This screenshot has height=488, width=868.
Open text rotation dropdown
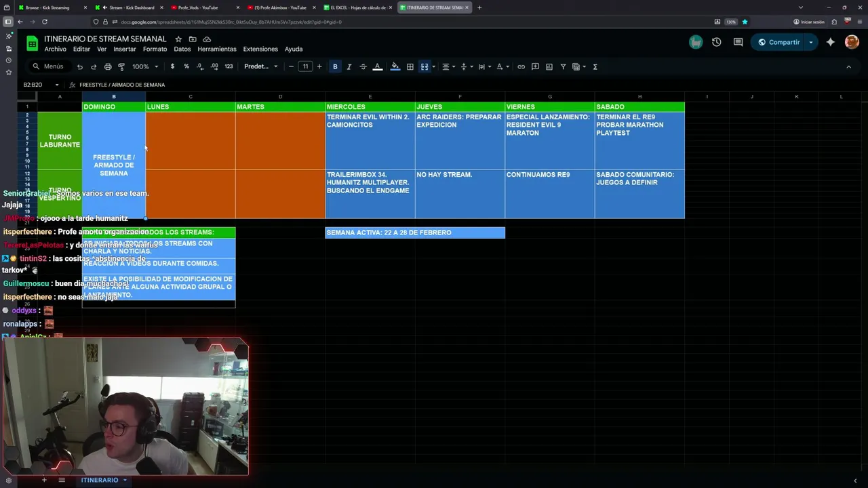(502, 66)
